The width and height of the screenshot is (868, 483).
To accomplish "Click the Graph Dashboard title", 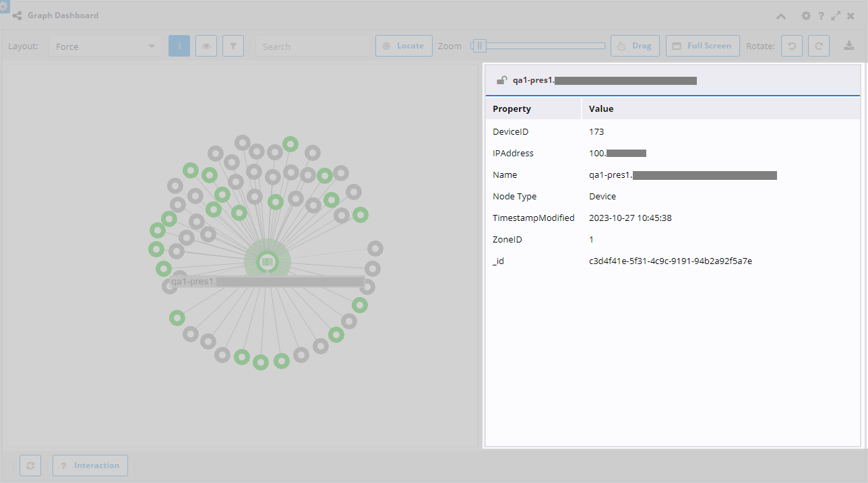I will (x=63, y=15).
